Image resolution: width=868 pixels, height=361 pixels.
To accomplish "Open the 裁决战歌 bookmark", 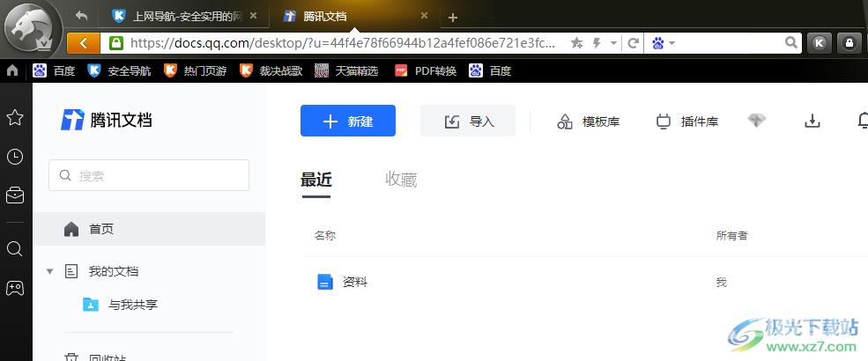I will tap(271, 70).
